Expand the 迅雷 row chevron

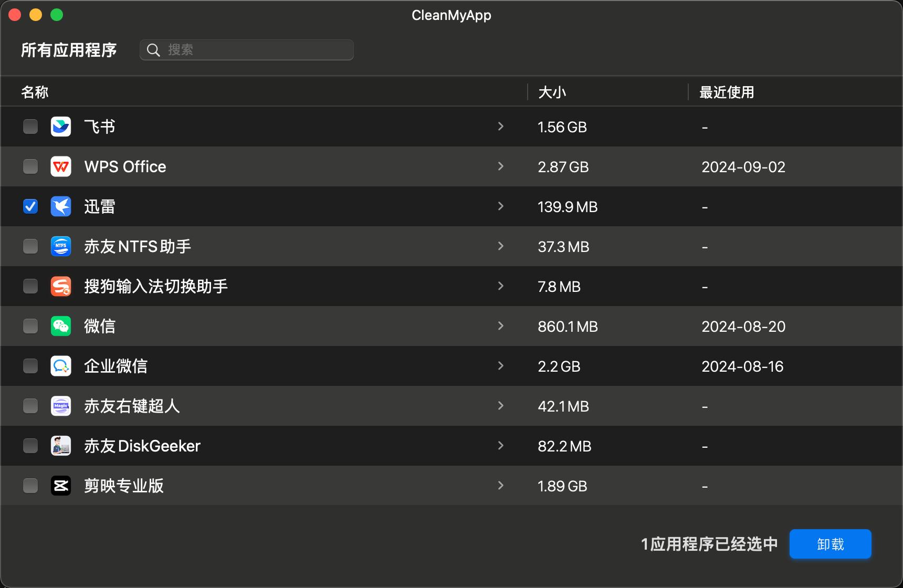(501, 206)
